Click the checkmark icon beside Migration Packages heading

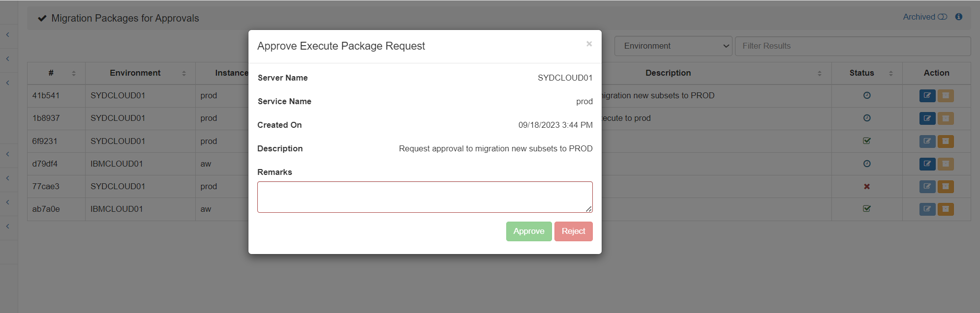point(42,18)
